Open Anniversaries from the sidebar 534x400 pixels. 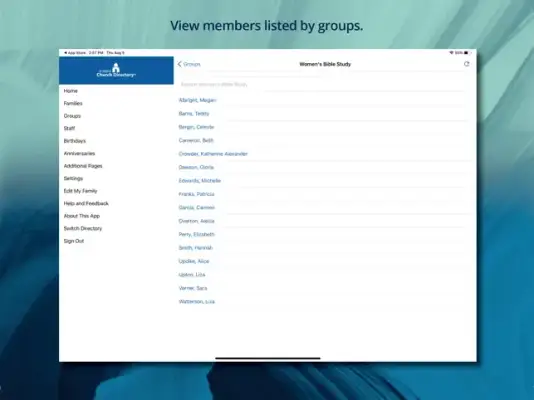(x=79, y=154)
